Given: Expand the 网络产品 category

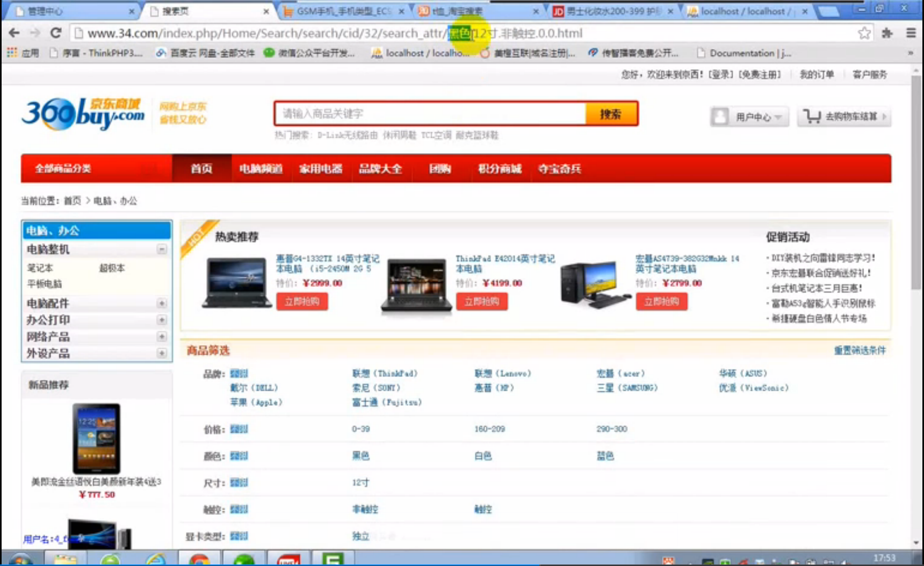Looking at the screenshot, I should tap(162, 337).
